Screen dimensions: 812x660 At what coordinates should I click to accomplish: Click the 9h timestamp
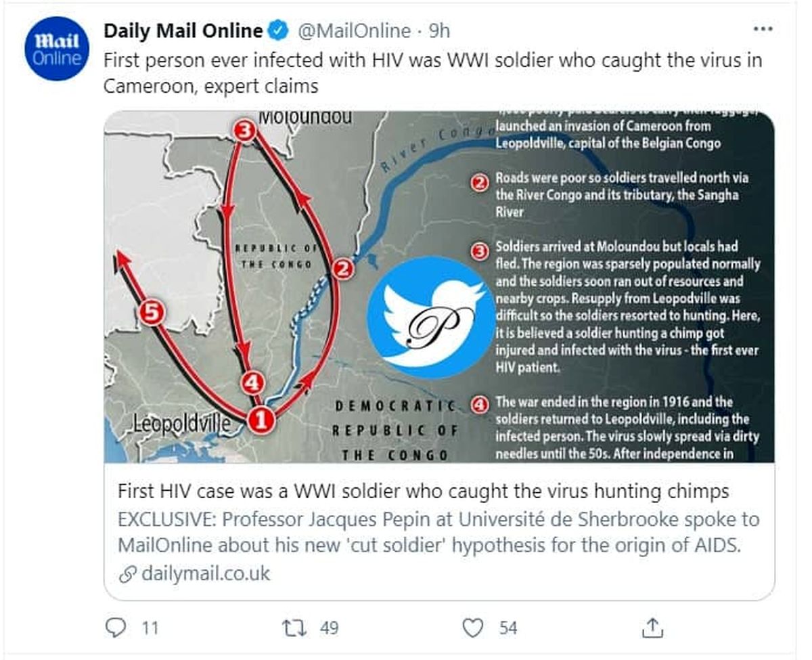(440, 31)
